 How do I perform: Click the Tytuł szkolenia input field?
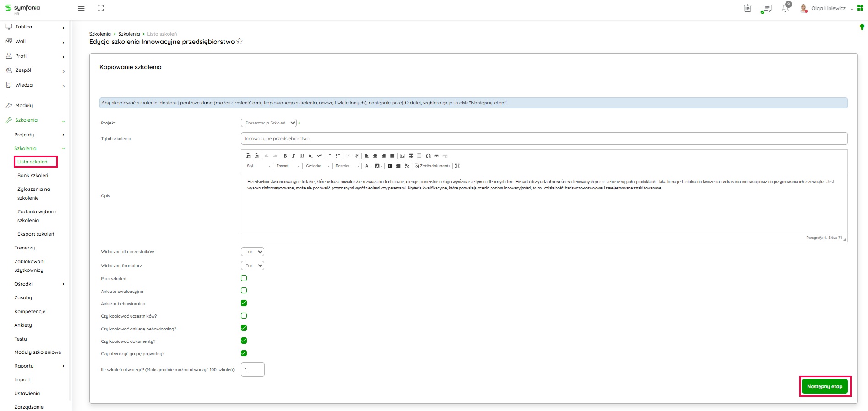click(x=544, y=139)
